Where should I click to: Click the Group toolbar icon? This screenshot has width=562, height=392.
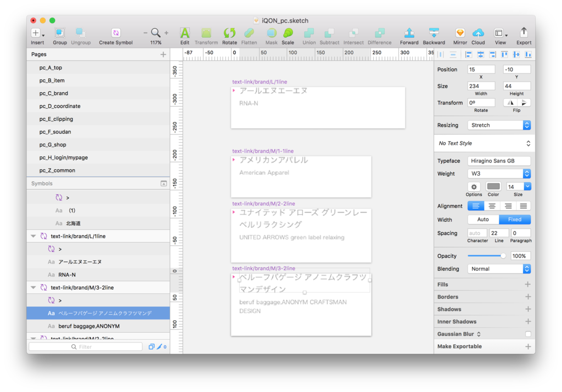(x=59, y=33)
